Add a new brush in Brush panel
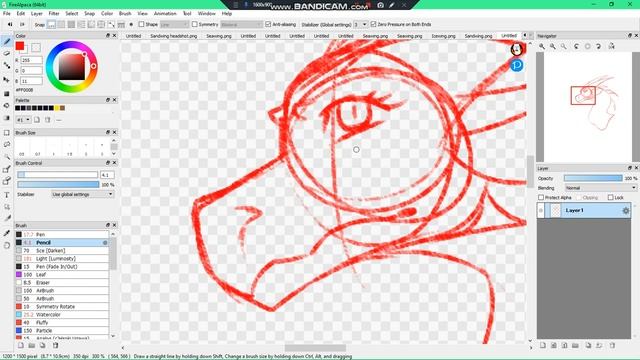The height and width of the screenshot is (360, 640). click(20, 345)
